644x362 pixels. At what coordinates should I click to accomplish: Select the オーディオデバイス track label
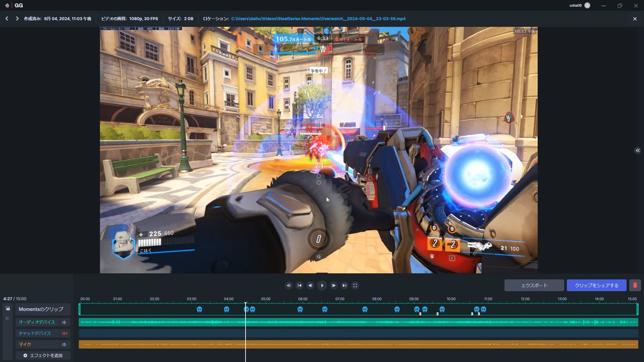pos(36,322)
